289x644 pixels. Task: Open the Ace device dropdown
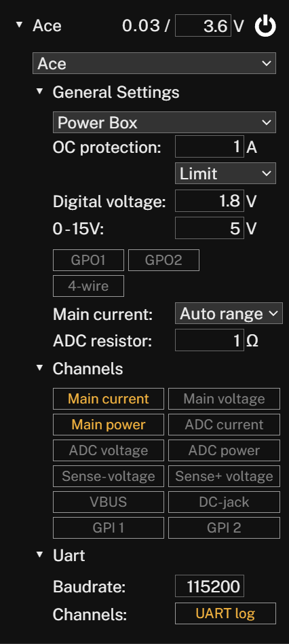pyautogui.click(x=154, y=63)
